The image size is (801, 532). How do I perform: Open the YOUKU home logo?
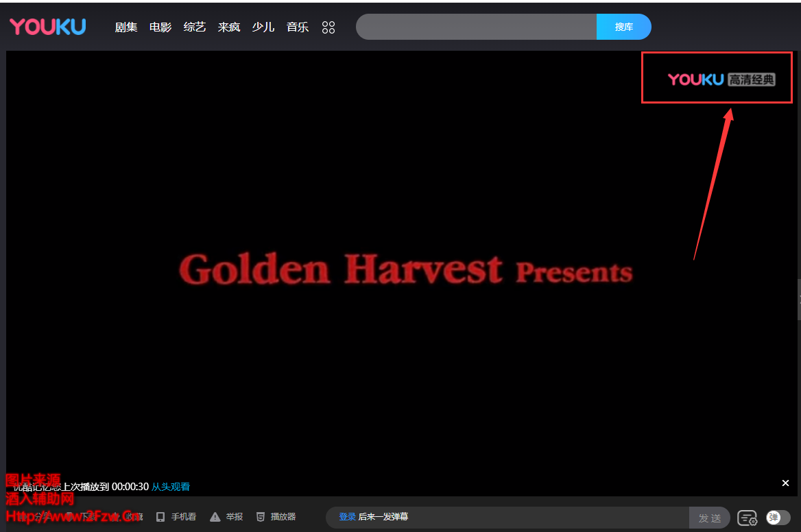[47, 27]
